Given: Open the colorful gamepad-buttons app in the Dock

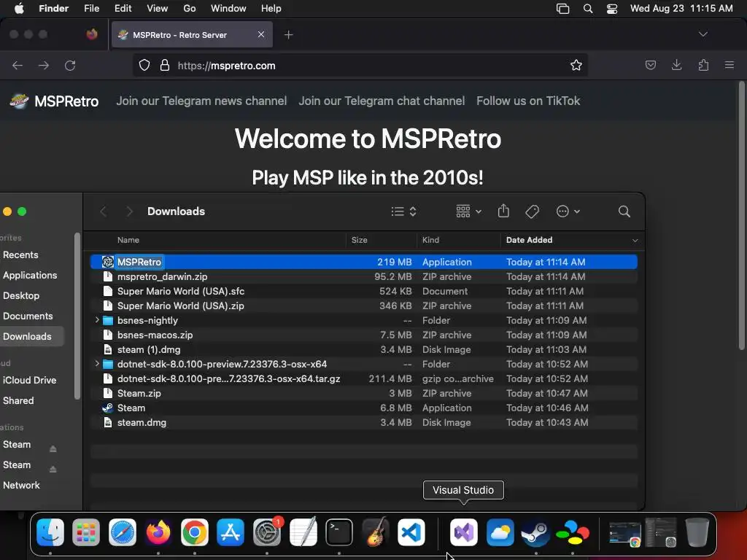Looking at the screenshot, I should click(x=572, y=532).
